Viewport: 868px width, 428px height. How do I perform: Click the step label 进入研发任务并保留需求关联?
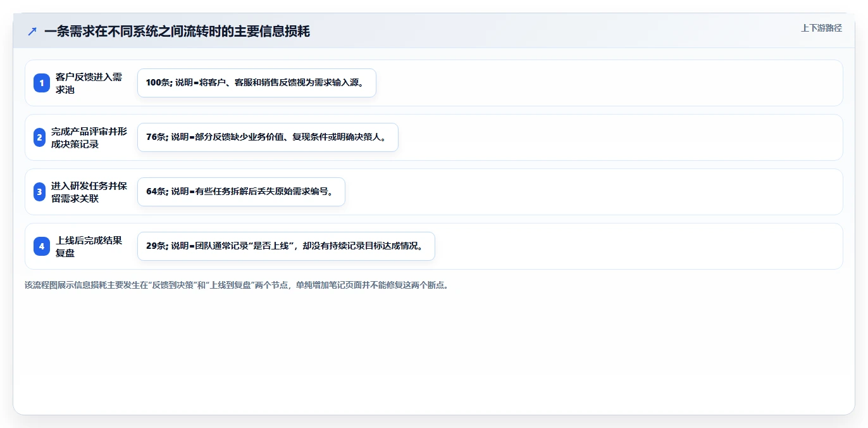89,192
